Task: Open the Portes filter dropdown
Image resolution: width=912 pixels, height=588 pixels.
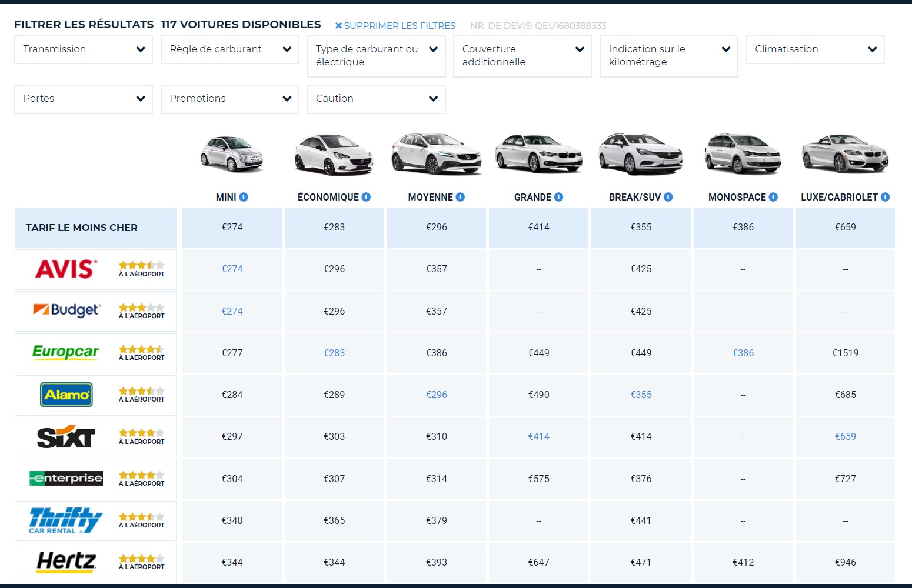Action: pos(84,99)
